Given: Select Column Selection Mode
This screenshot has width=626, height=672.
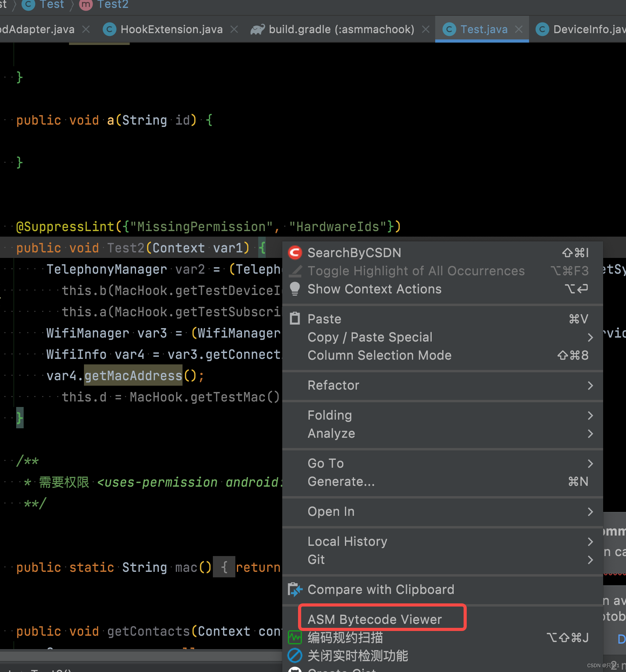Looking at the screenshot, I should point(443,355).
